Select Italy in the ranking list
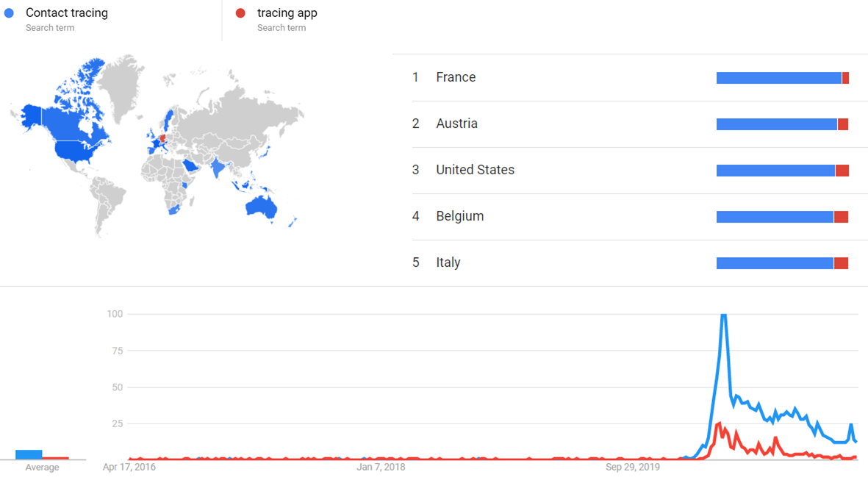868x483 pixels. tap(448, 262)
